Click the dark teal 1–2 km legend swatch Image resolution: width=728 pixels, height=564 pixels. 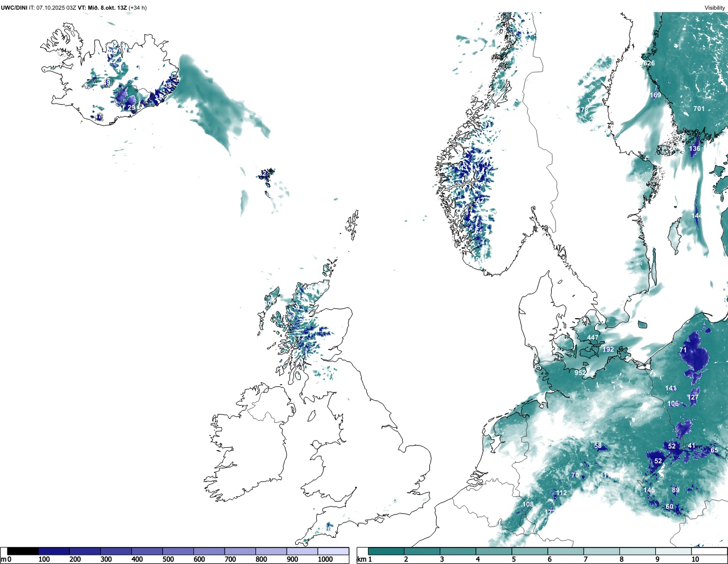[386, 551]
